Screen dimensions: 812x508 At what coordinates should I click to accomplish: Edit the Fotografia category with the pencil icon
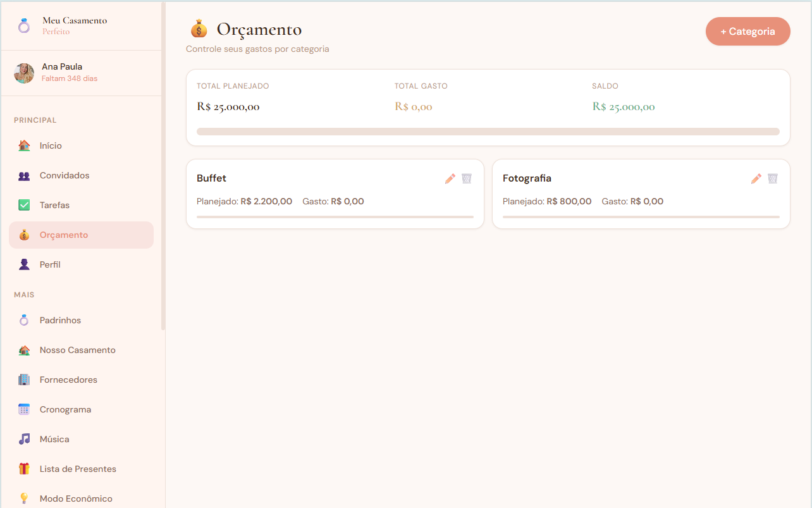(756, 178)
